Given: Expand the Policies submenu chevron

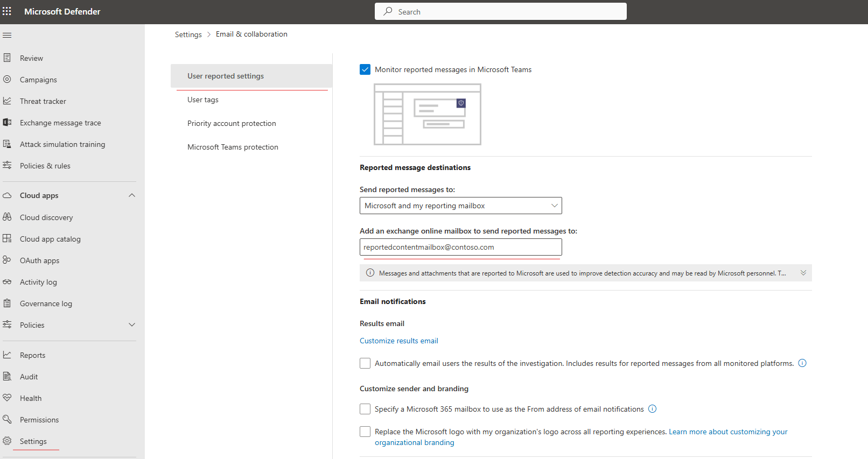Looking at the screenshot, I should click(x=132, y=324).
